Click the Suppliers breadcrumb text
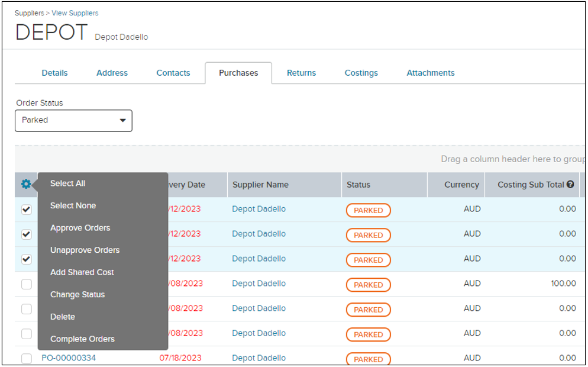 [29, 13]
